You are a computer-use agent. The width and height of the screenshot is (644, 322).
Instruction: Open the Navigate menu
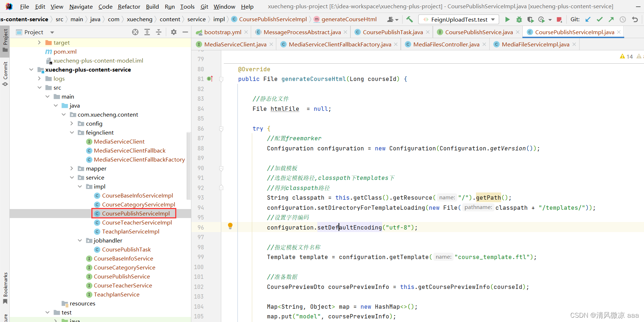pos(81,6)
